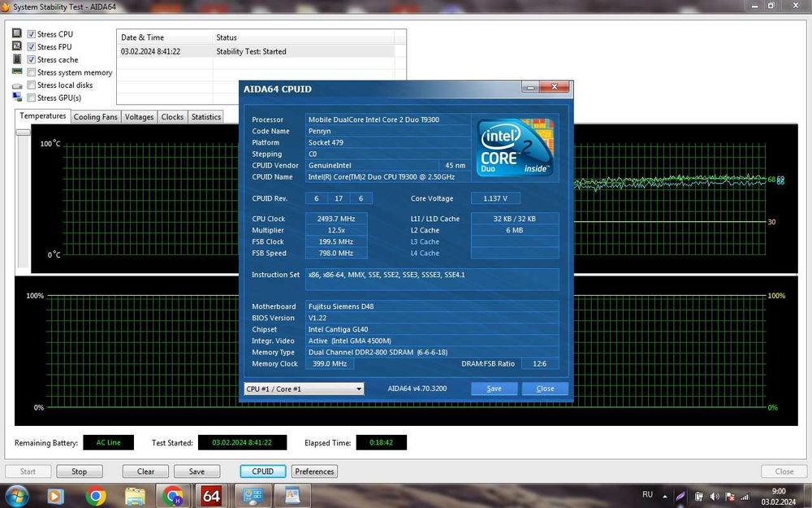
Task: Tick the Stress GPU(s) checkbox
Action: (32, 98)
